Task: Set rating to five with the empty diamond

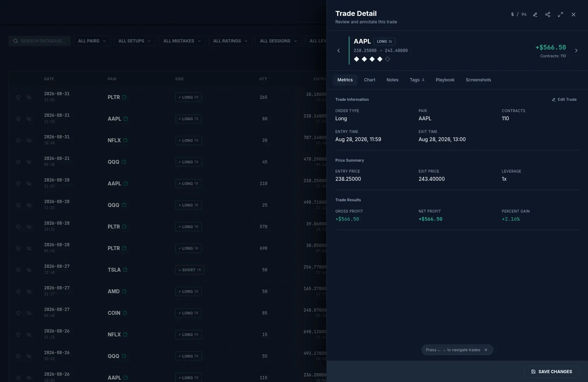Action: (x=388, y=59)
